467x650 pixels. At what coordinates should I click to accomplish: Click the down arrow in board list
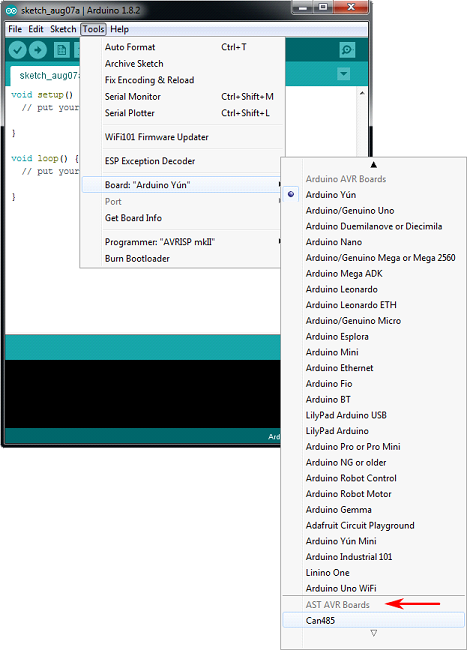373,633
